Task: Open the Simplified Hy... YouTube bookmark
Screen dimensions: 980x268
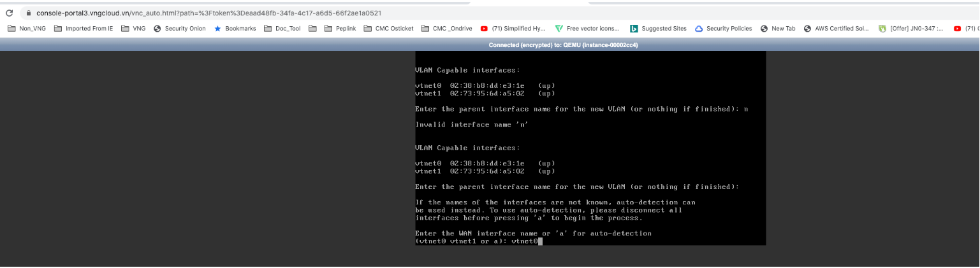Action: pos(513,29)
